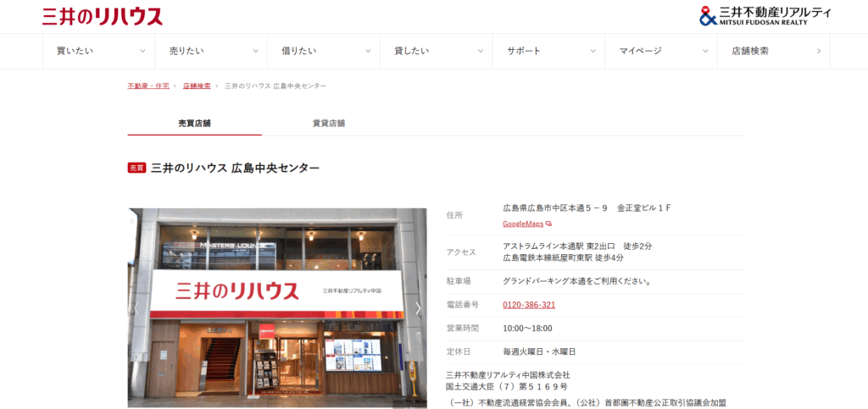This screenshot has width=868, height=409.
Task: Click the アクセス label
Action: (x=461, y=252)
